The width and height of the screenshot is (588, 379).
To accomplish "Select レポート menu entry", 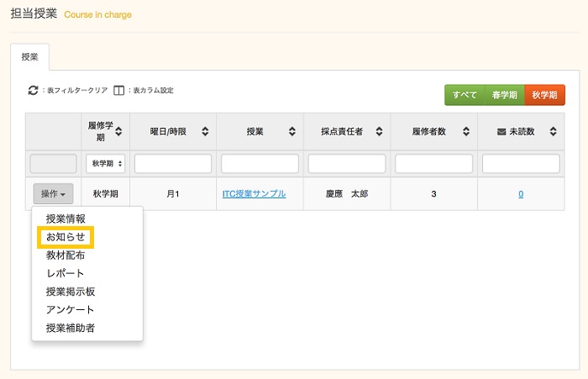I will [x=66, y=273].
